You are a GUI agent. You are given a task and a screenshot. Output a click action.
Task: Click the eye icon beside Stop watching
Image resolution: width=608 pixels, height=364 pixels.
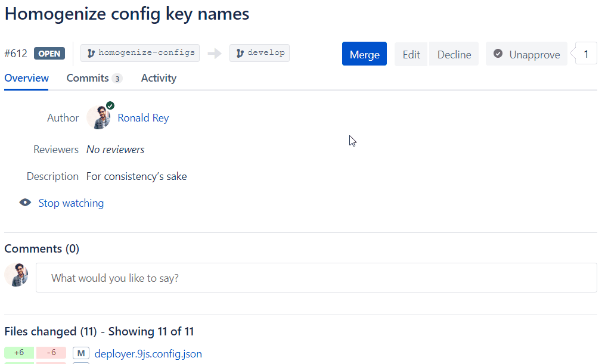tap(25, 203)
